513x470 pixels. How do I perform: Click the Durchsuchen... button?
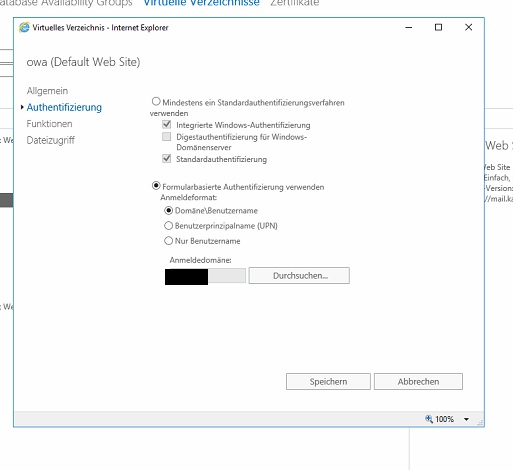299,276
